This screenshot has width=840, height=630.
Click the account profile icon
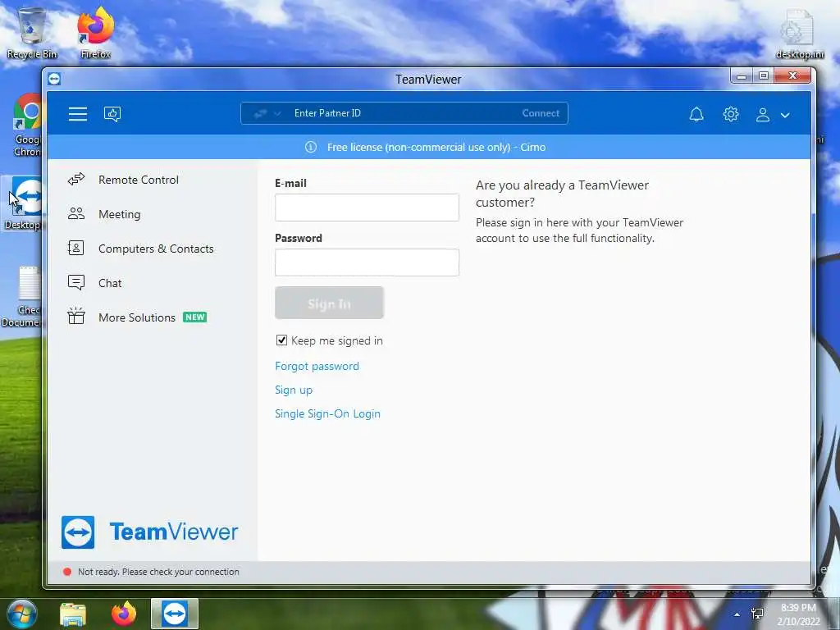click(x=763, y=115)
